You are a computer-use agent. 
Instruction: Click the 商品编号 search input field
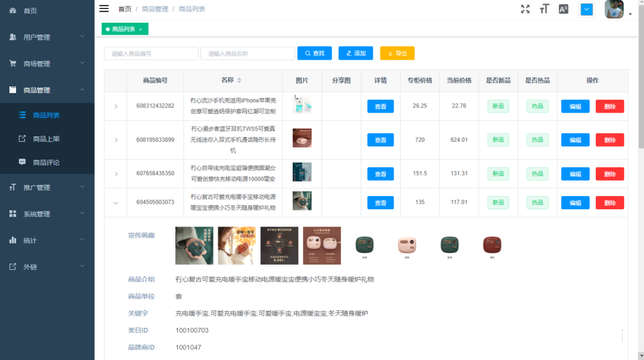[x=151, y=54]
